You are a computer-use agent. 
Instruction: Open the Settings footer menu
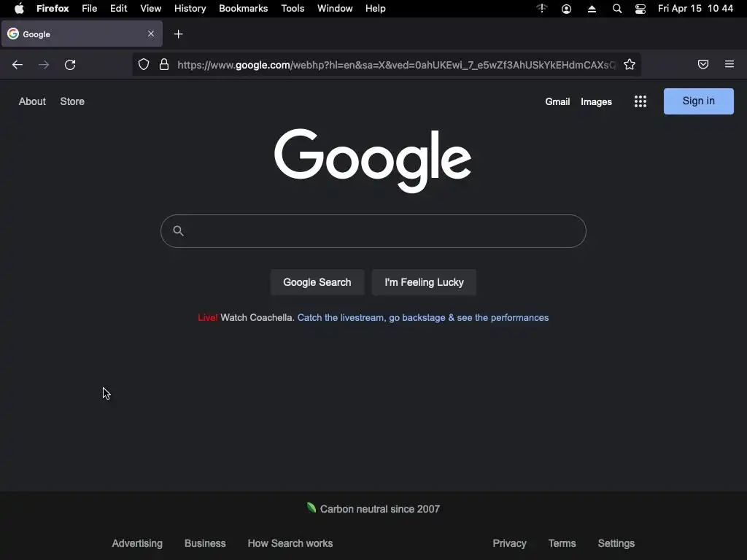pyautogui.click(x=616, y=543)
